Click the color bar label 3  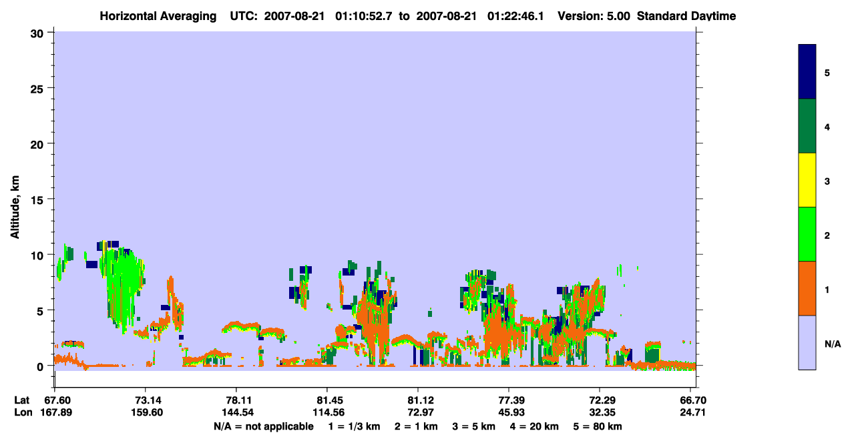(827, 180)
